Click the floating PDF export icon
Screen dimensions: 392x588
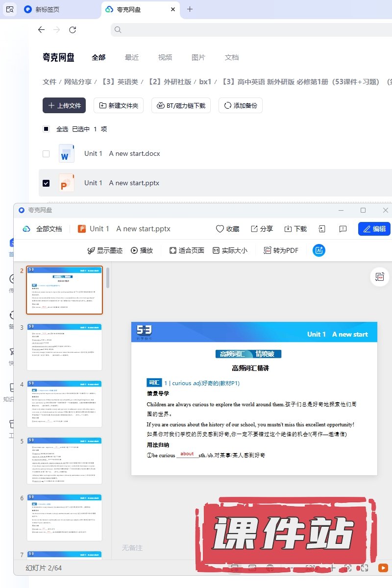380,277
